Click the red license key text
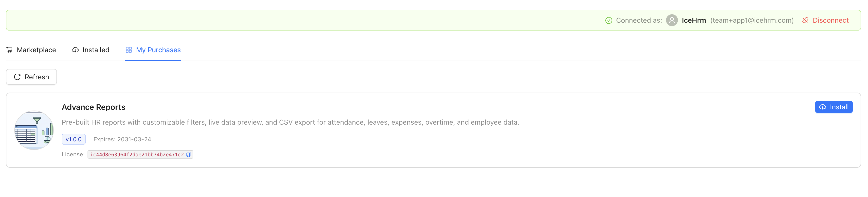This screenshot has width=868, height=197. coord(137,155)
